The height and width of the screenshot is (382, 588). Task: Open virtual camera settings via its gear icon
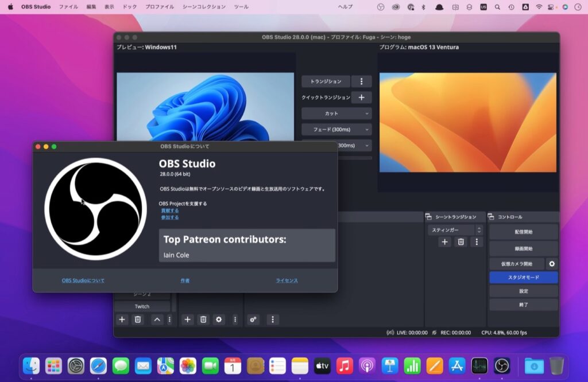tap(552, 264)
